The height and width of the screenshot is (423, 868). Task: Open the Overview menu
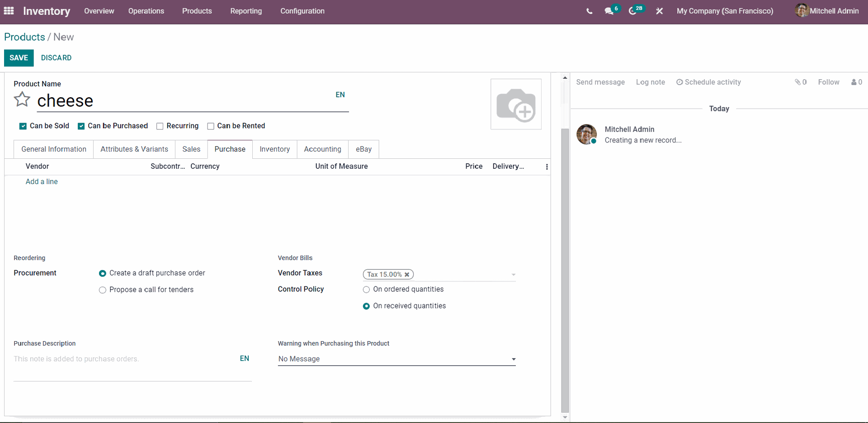point(99,11)
